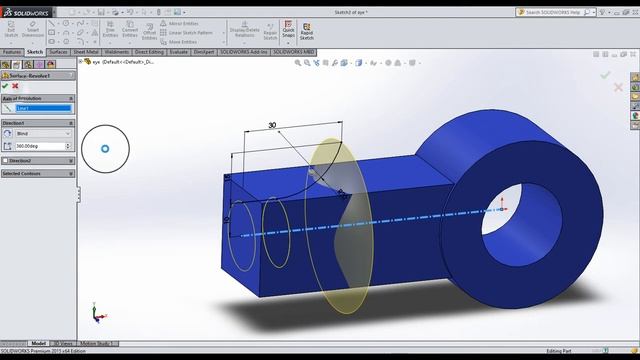Collapse the Axis of Revolution section
Viewport: 640px width, 360px height.
point(71,99)
